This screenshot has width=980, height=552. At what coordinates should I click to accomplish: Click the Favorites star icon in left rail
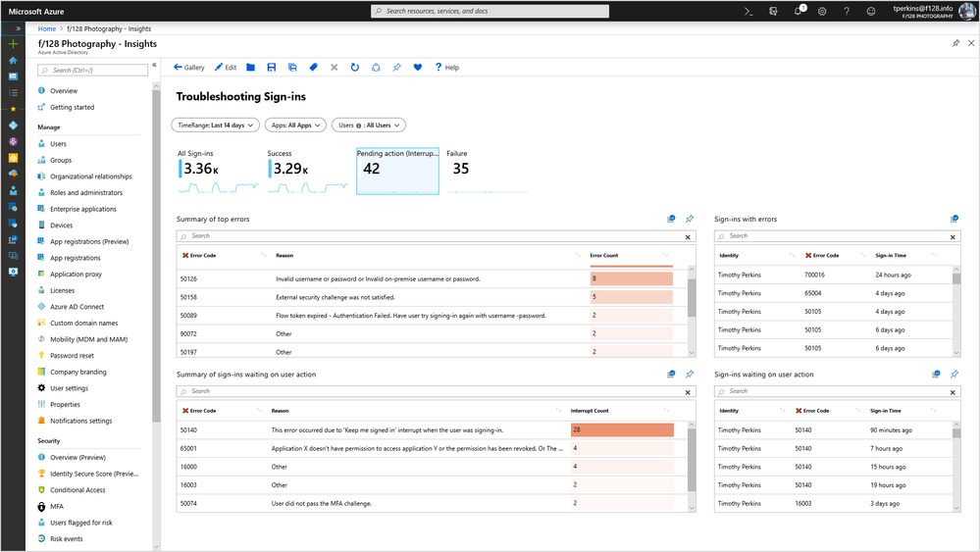(13, 109)
